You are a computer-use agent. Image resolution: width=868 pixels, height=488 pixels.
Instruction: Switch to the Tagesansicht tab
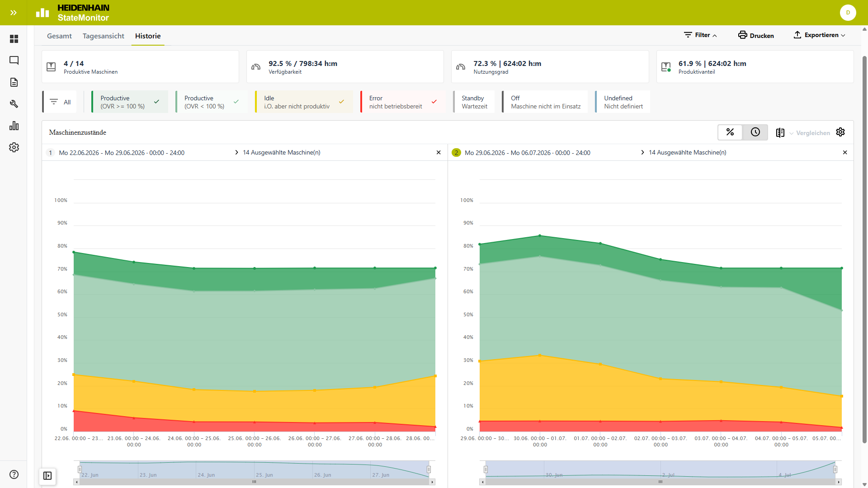(104, 36)
